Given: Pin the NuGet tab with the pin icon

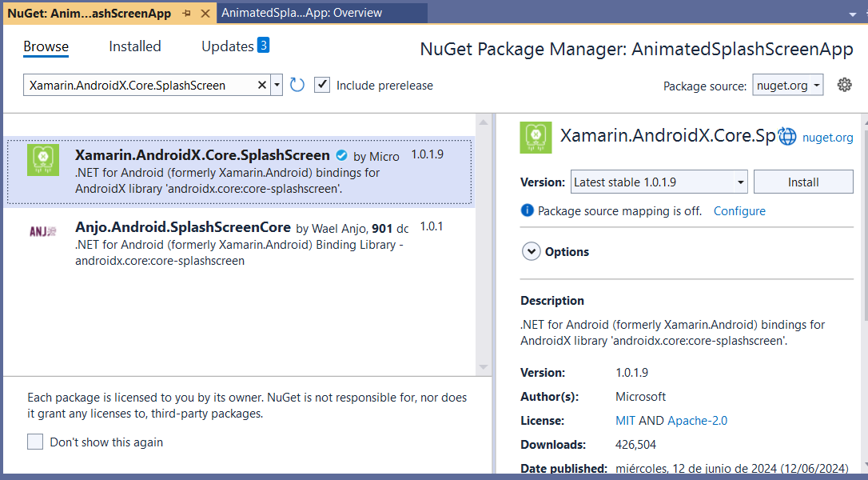Looking at the screenshot, I should 187,14.
